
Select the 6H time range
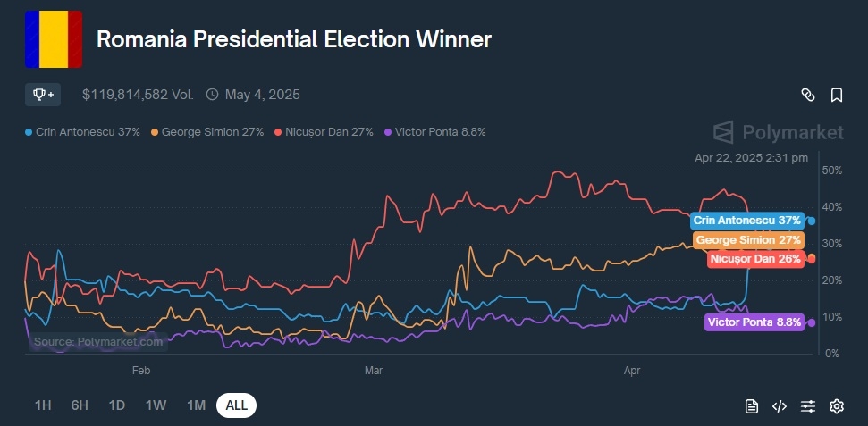[x=80, y=405]
